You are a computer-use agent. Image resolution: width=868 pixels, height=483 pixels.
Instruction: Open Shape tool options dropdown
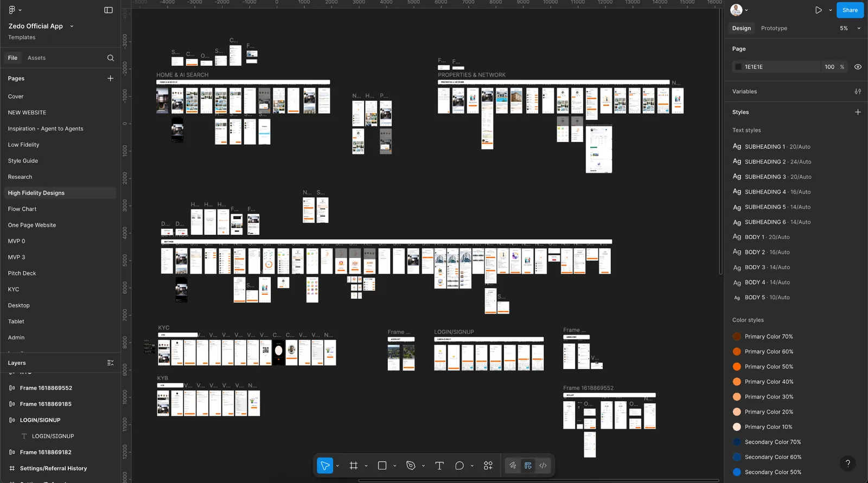click(394, 466)
